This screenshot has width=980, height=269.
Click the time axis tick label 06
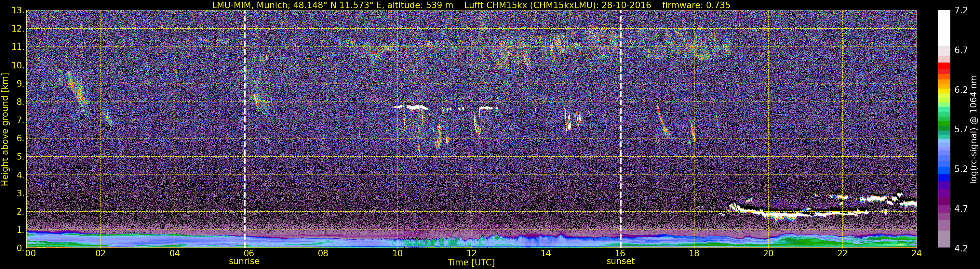coord(249,253)
